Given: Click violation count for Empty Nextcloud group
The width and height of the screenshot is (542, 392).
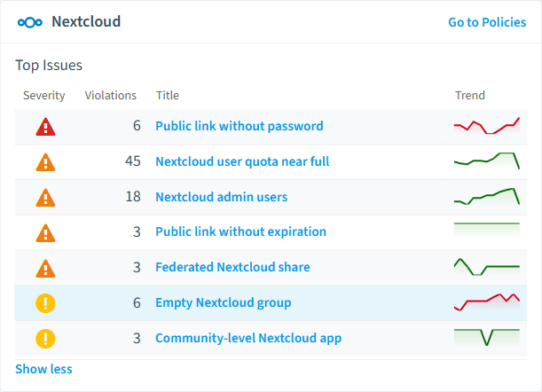Looking at the screenshot, I should pos(137,302).
